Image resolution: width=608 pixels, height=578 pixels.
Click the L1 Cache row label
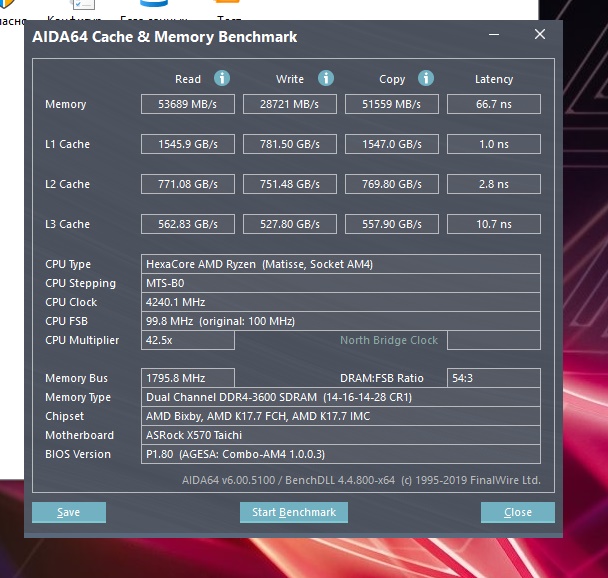click(67, 144)
